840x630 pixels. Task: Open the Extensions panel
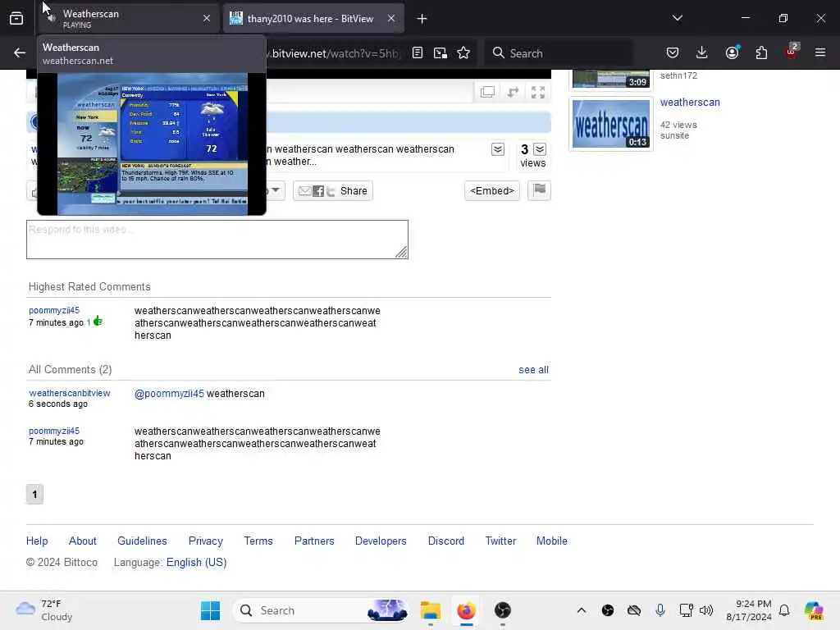(761, 52)
